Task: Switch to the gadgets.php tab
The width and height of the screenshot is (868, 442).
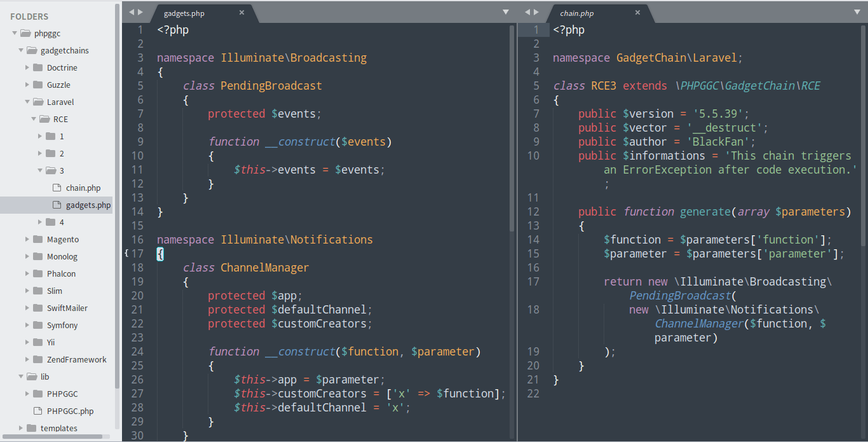Action: (184, 13)
